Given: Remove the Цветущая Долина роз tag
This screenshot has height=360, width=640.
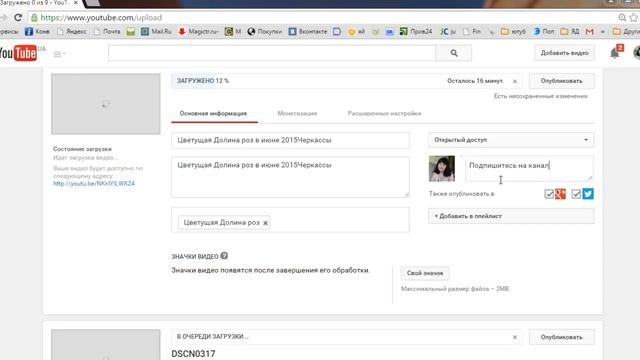Looking at the screenshot, I should [x=266, y=223].
